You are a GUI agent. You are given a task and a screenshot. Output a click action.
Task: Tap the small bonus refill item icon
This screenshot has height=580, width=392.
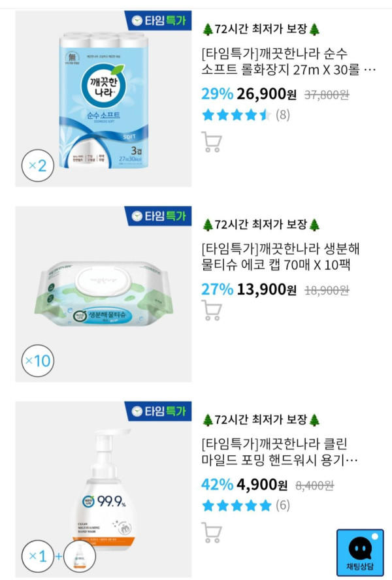pos(80,556)
